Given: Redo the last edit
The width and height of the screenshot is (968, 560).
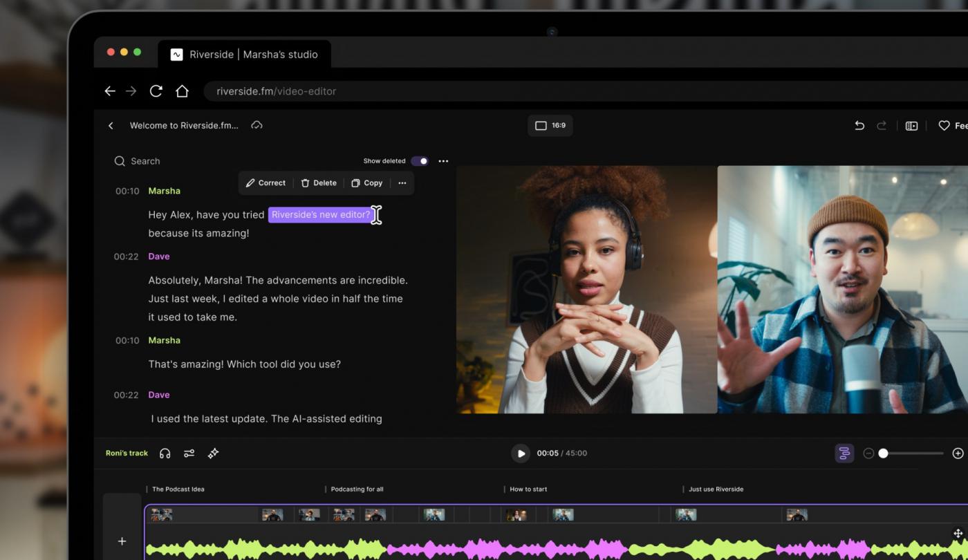Looking at the screenshot, I should (x=882, y=125).
